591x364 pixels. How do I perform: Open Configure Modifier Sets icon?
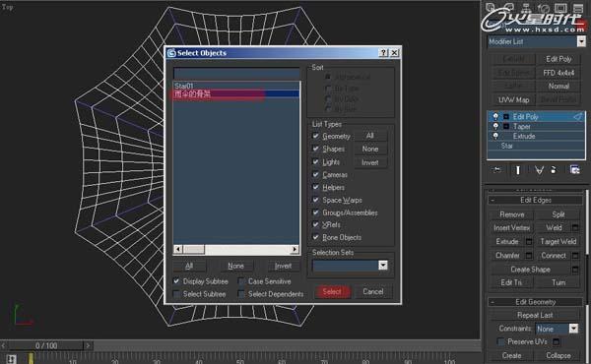pyautogui.click(x=575, y=170)
